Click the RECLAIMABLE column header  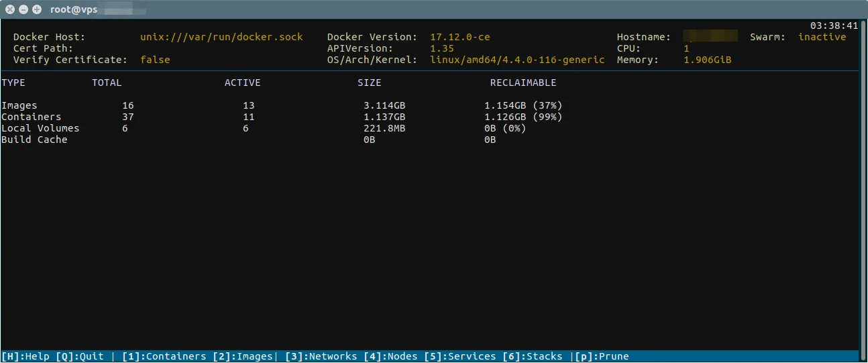tap(523, 83)
